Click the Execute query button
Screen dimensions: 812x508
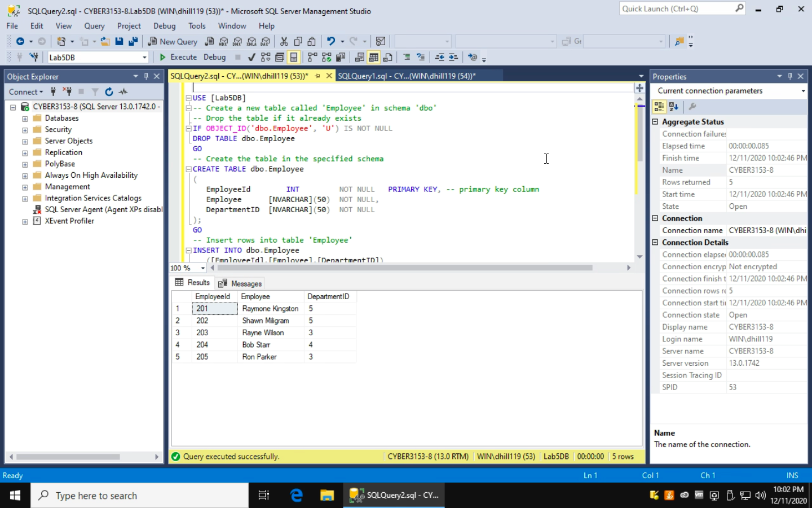(x=178, y=57)
